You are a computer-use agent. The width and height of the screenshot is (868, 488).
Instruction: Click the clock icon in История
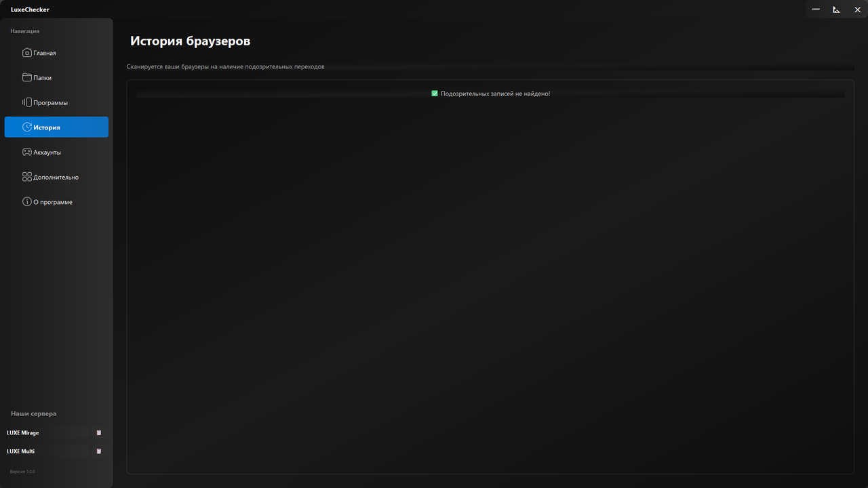click(x=27, y=127)
